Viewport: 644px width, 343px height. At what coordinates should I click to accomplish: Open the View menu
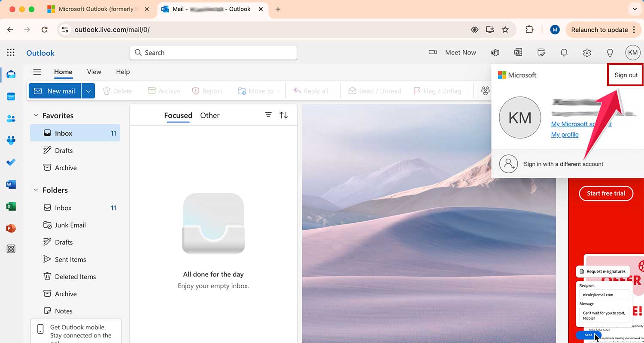point(94,72)
